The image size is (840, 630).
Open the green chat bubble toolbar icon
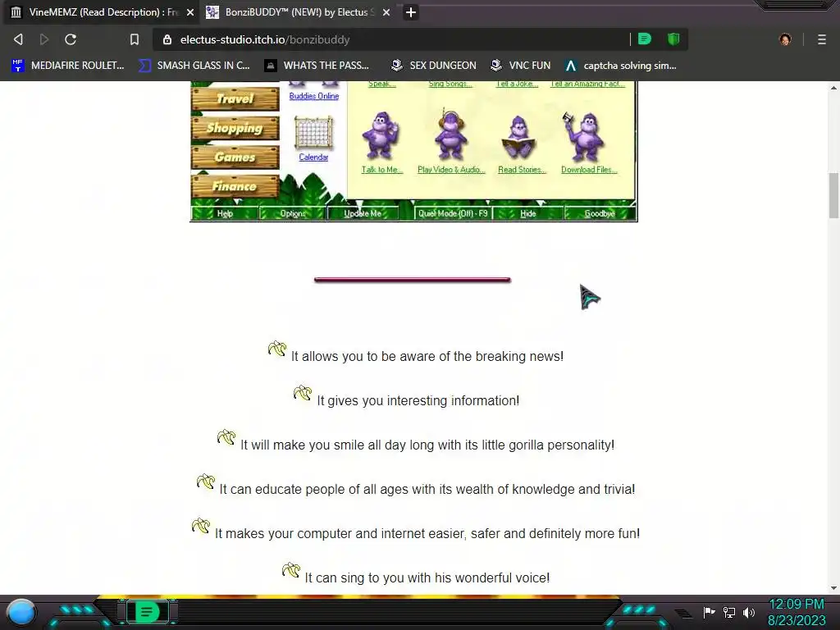click(x=645, y=39)
